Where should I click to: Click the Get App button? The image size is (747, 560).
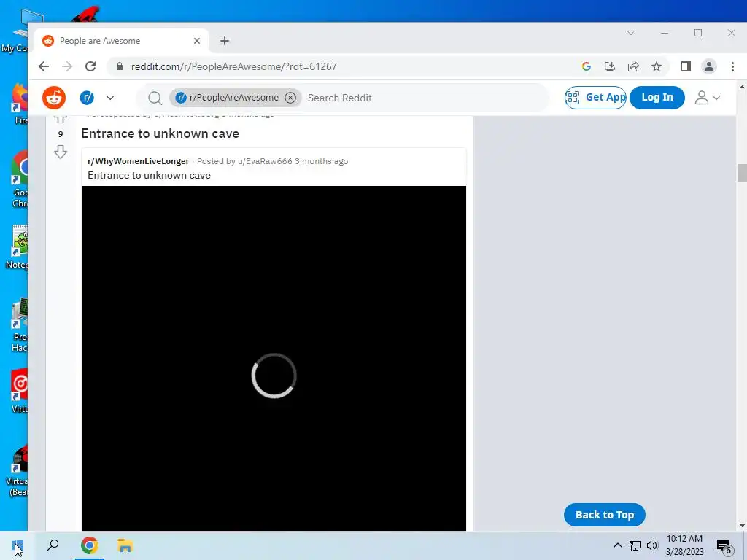point(595,97)
